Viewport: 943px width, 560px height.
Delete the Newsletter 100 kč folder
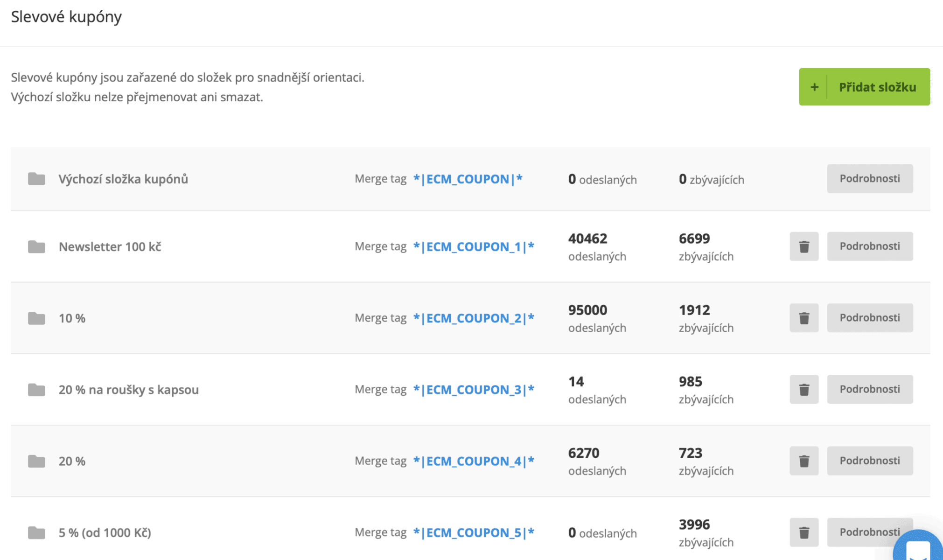[x=803, y=246]
